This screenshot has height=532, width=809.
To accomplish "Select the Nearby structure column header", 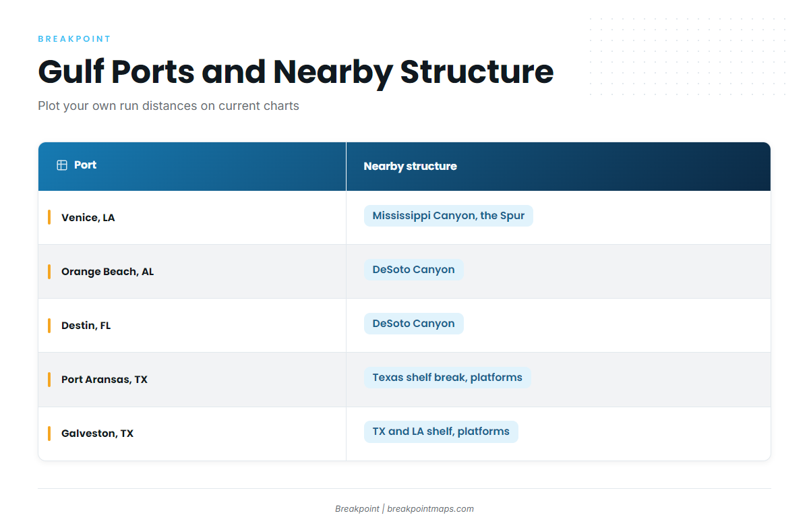I will [x=558, y=167].
